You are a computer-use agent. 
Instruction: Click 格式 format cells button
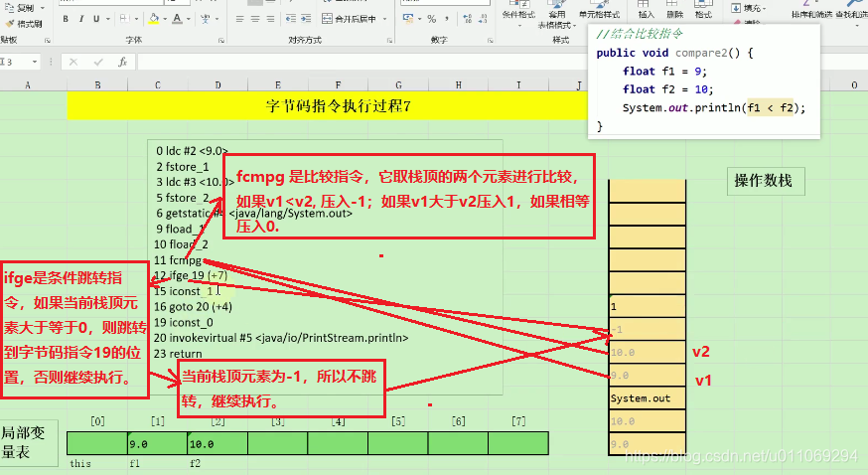703,10
